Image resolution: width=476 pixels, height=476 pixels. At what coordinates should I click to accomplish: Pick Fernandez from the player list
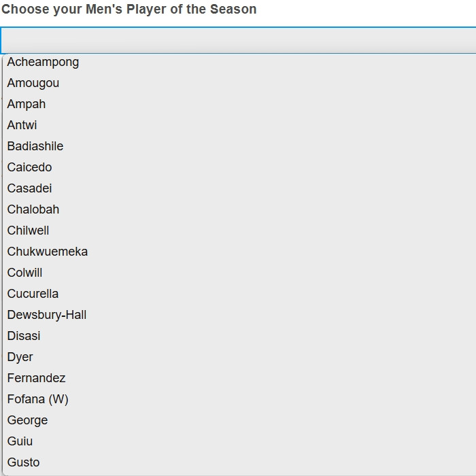point(239,378)
